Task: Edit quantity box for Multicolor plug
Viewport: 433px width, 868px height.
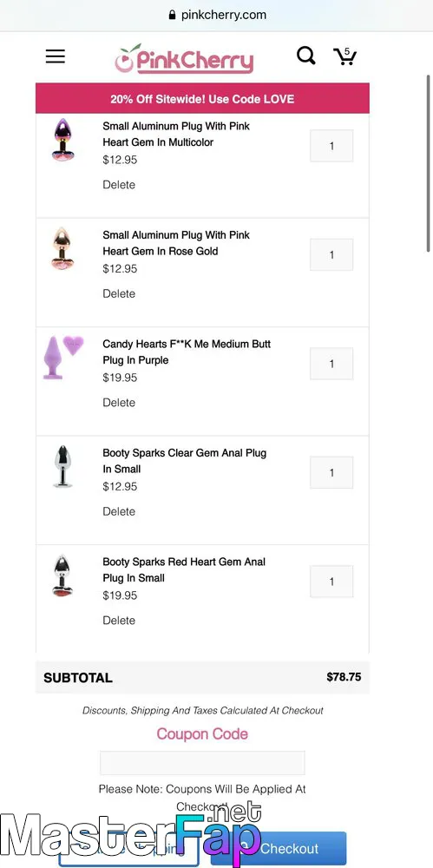Action: pyautogui.click(x=331, y=146)
